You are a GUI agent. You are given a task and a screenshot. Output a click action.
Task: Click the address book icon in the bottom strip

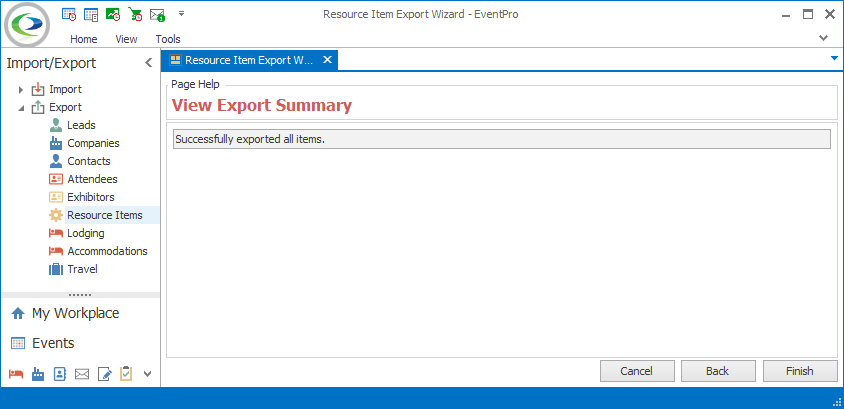tap(60, 373)
